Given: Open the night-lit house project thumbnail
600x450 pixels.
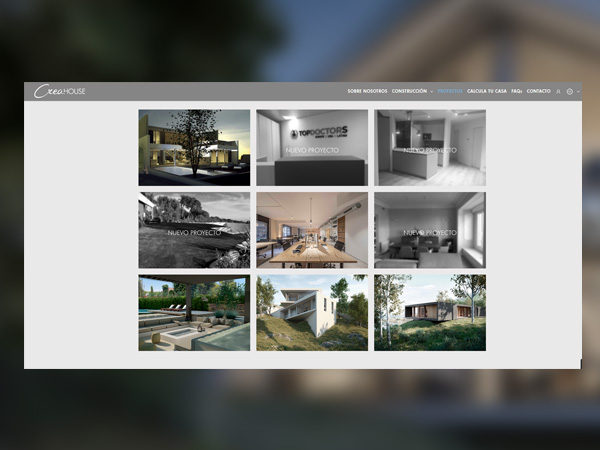Looking at the screenshot, I should point(194,148).
